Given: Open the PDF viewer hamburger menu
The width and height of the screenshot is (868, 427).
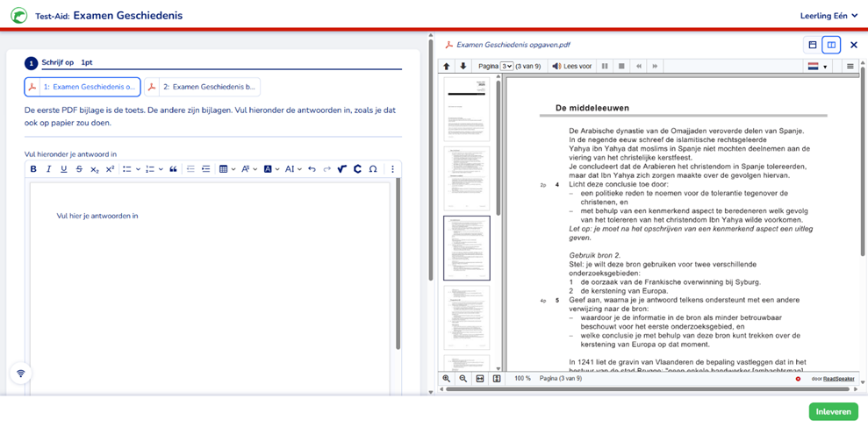Looking at the screenshot, I should (850, 67).
